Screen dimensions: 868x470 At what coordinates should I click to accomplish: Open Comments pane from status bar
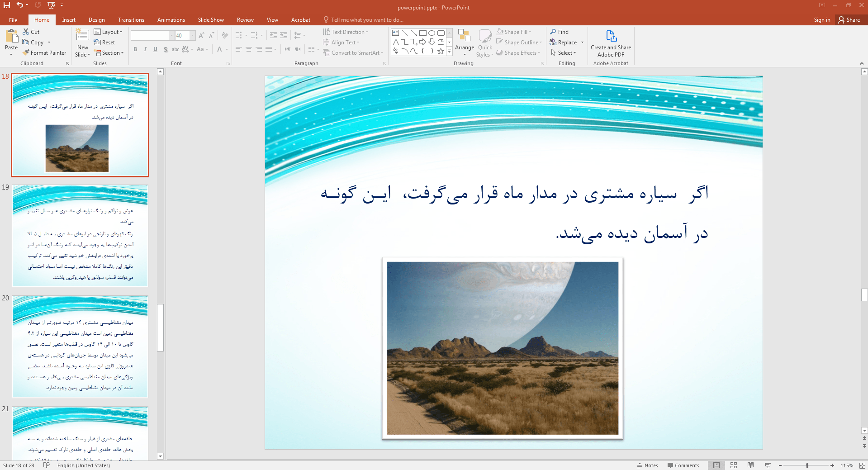pyautogui.click(x=683, y=465)
